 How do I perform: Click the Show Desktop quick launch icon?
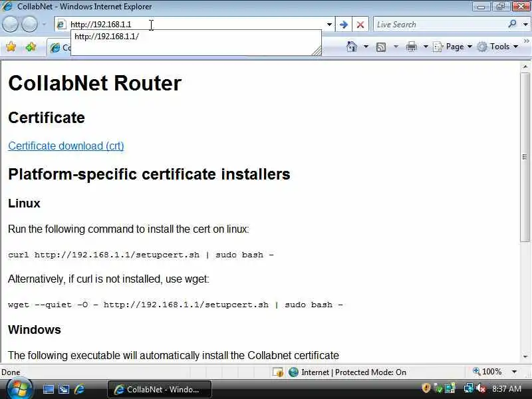tap(48, 389)
